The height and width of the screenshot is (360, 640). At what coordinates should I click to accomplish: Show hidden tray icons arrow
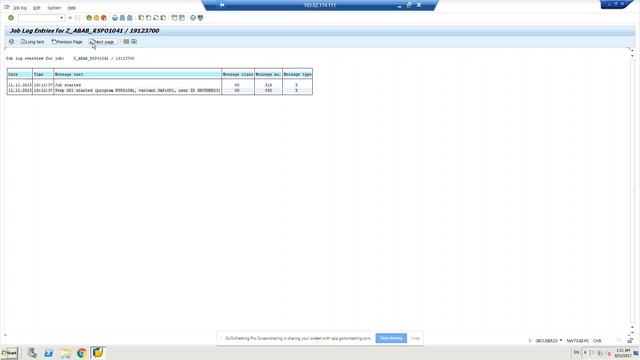coord(585,353)
